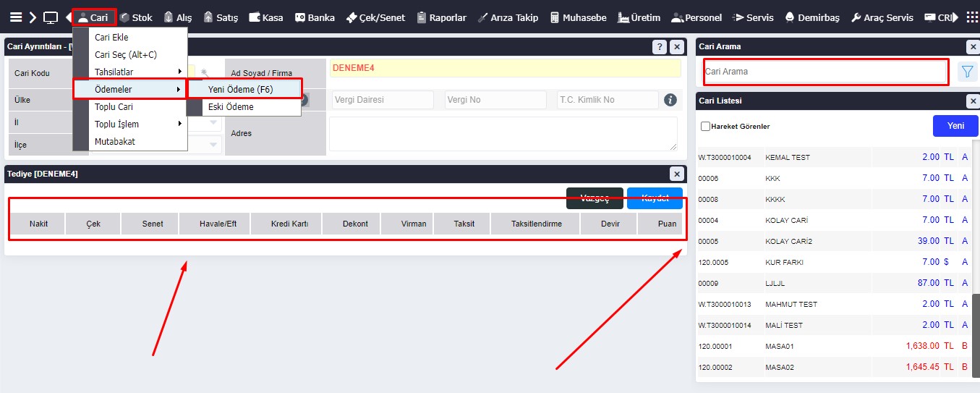The width and height of the screenshot is (980, 393).
Task: Open help with the question mark icon
Action: click(x=659, y=47)
